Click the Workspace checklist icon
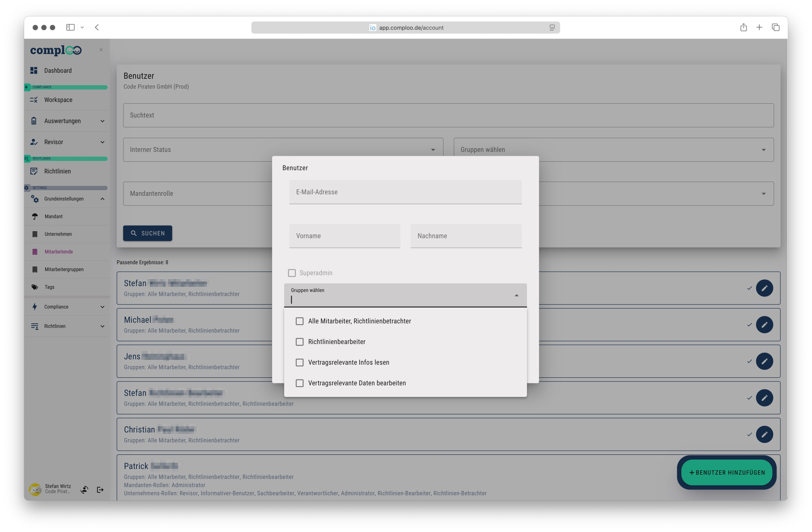The width and height of the screenshot is (812, 532). (34, 100)
